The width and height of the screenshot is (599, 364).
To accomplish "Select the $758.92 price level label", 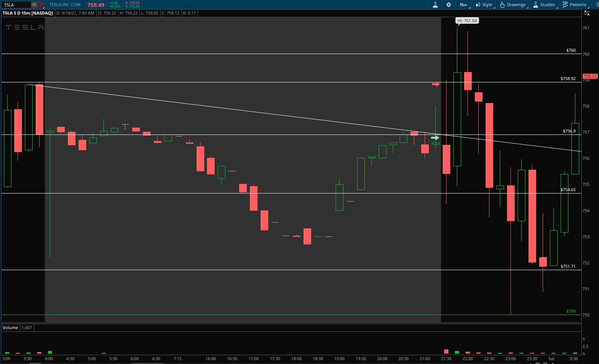I will 568,79.
